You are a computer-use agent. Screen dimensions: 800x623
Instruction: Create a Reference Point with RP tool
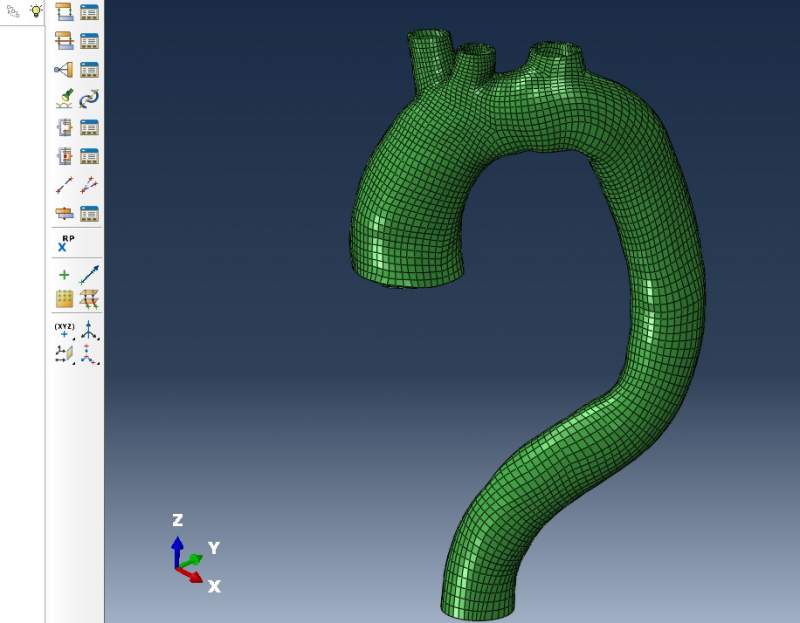pos(65,243)
